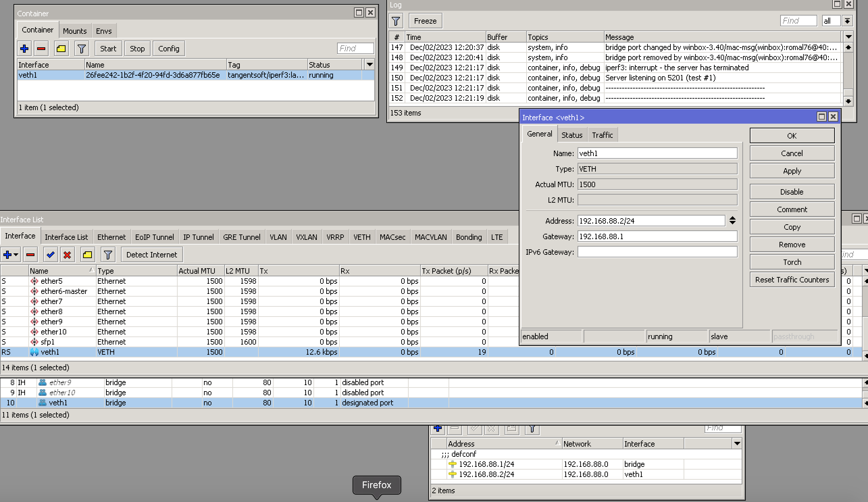The height and width of the screenshot is (502, 868).
Task: Click Find field in Log window
Action: click(x=798, y=21)
